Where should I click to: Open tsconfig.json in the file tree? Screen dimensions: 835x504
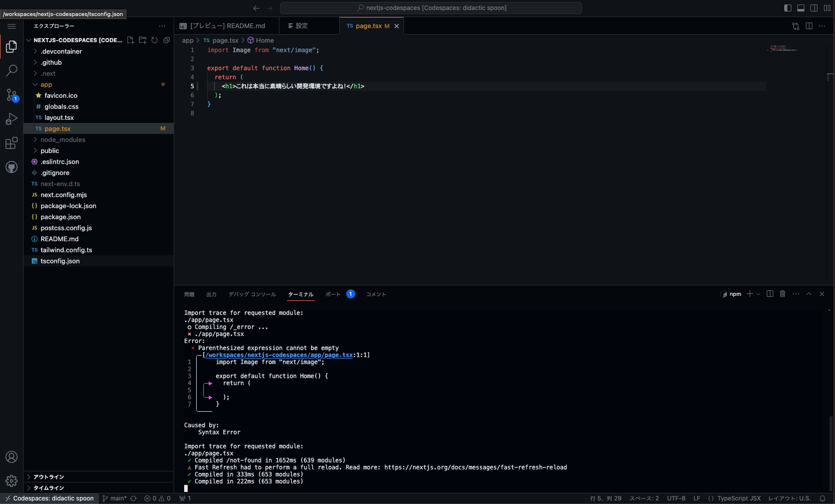pyautogui.click(x=99, y=261)
